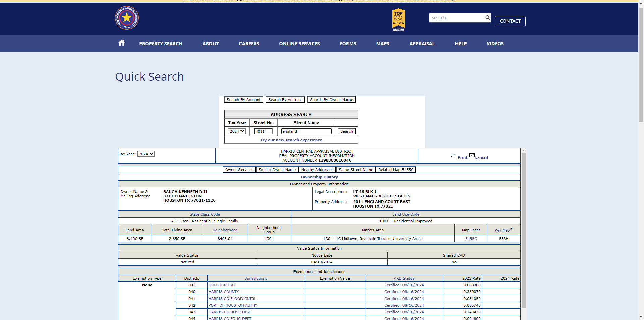
Task: Click the Search By Owner Name button
Action: (x=331, y=100)
